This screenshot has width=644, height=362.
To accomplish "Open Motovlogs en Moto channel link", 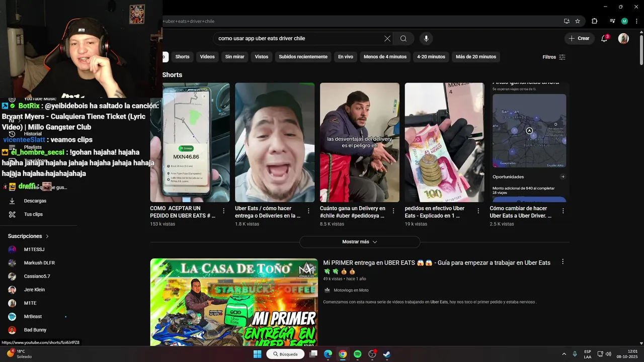I will click(x=351, y=290).
